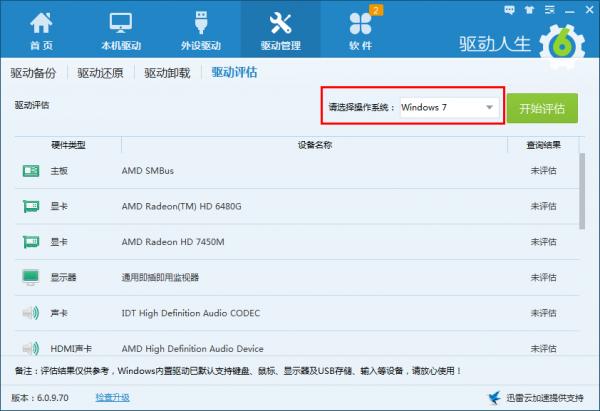Click the 驱动人生 6 gear logo
The width and height of the screenshot is (600, 411).
tap(562, 46)
